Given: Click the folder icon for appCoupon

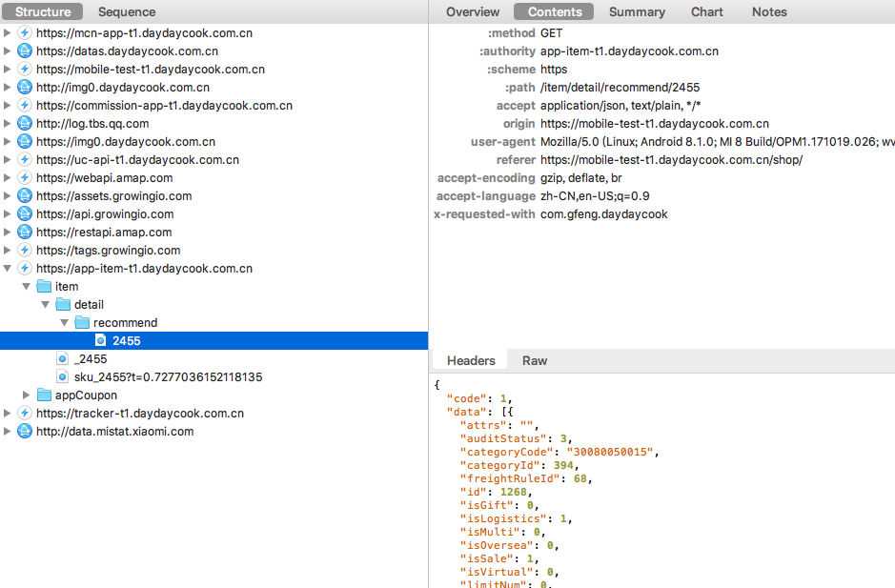Looking at the screenshot, I should [x=44, y=395].
